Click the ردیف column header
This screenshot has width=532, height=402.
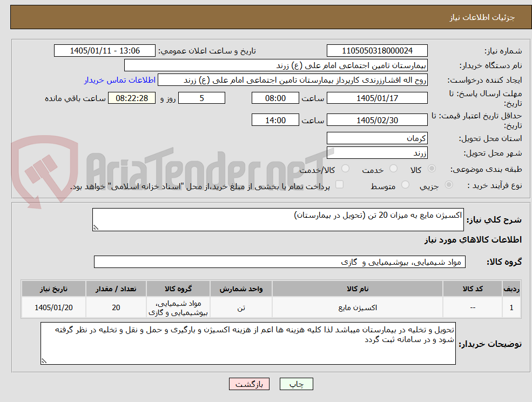(x=511, y=289)
